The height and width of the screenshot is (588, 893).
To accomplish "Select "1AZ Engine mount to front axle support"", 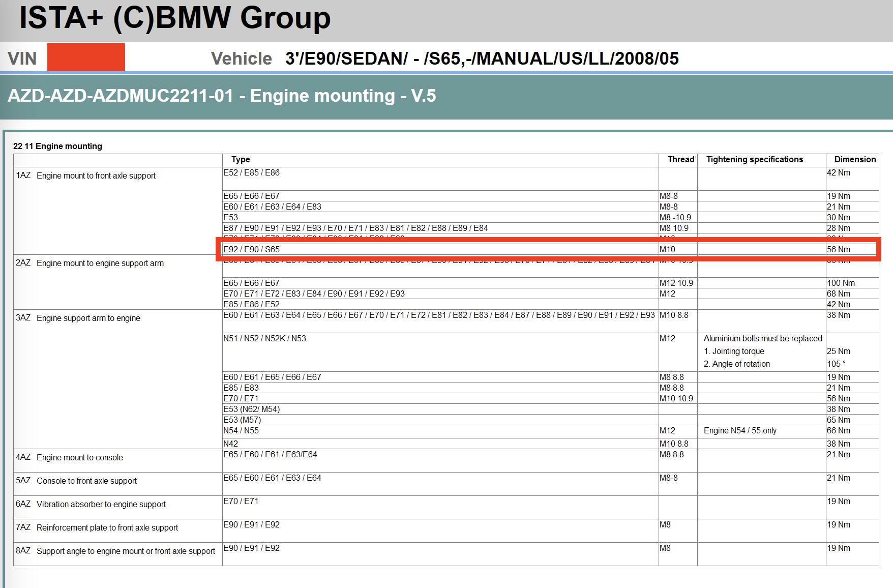I will 86,175.
